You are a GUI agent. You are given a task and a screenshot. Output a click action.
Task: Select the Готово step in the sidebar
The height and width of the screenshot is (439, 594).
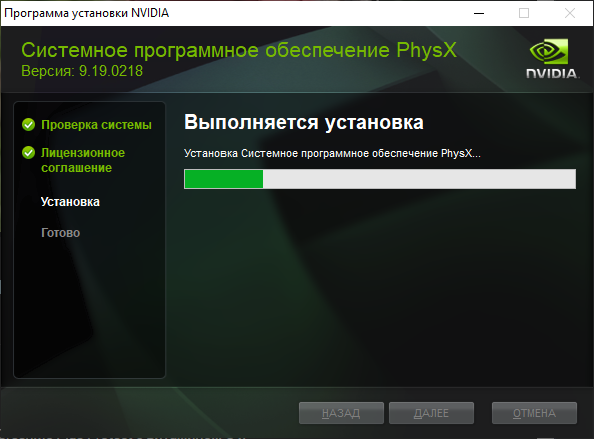[x=60, y=233]
